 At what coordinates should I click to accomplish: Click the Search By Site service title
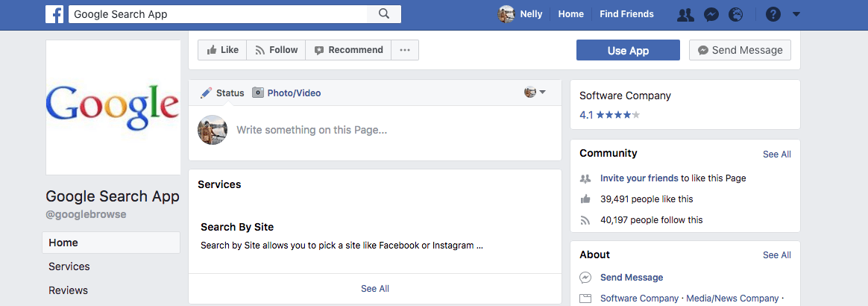tap(237, 227)
